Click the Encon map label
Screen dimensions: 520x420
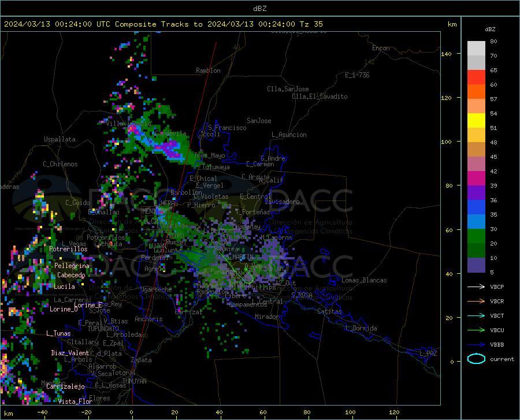(381, 48)
